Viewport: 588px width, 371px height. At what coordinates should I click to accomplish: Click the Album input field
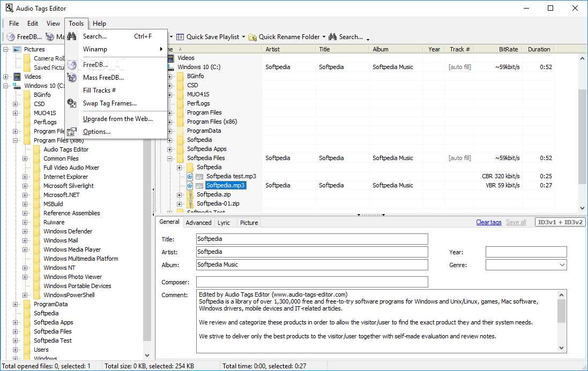312,264
